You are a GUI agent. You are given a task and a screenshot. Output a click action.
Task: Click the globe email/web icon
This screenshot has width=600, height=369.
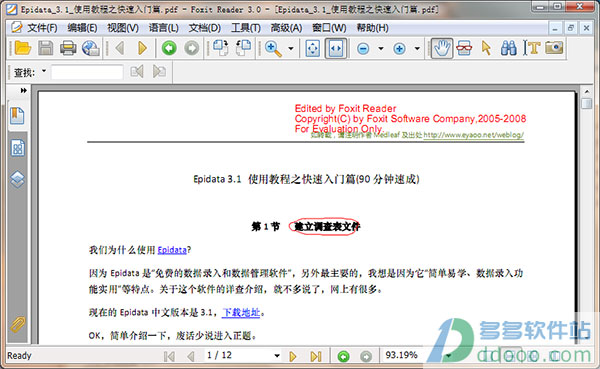(91, 48)
